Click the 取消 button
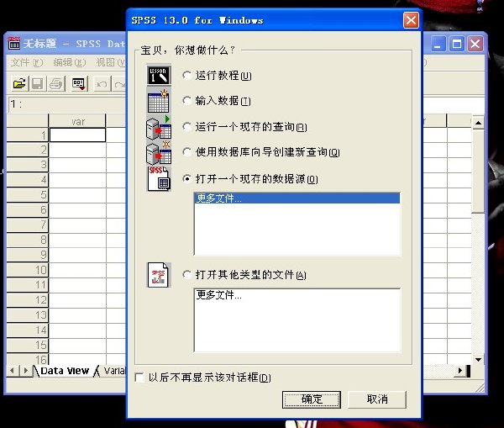Image resolution: width=504 pixels, height=428 pixels. coord(377,399)
